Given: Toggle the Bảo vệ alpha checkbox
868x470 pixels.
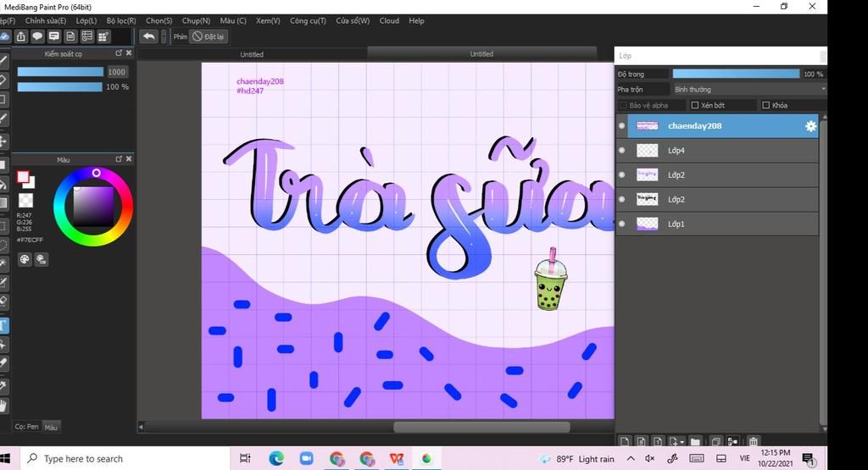Looking at the screenshot, I should 623,105.
